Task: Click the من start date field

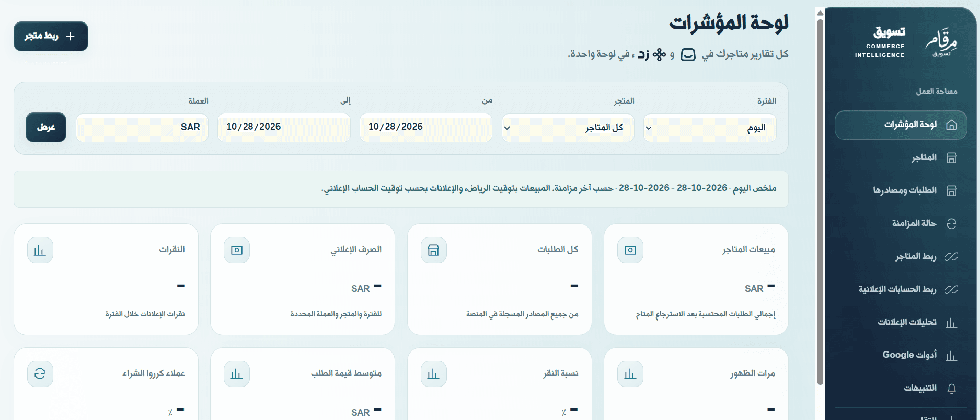Action: tap(426, 128)
